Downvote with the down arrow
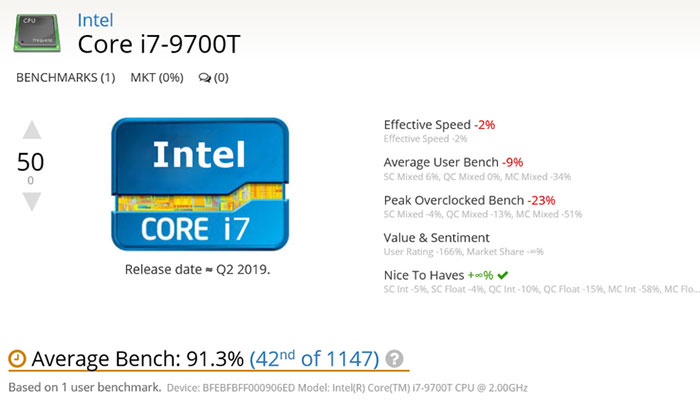 pyautogui.click(x=32, y=202)
